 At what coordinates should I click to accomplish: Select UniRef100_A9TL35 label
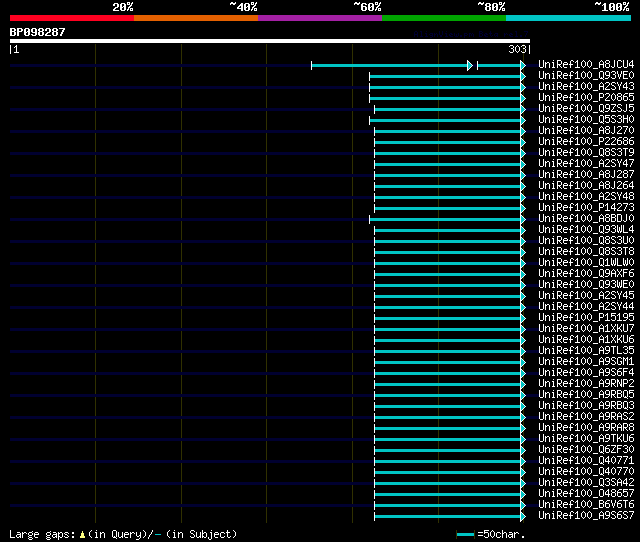click(x=586, y=351)
